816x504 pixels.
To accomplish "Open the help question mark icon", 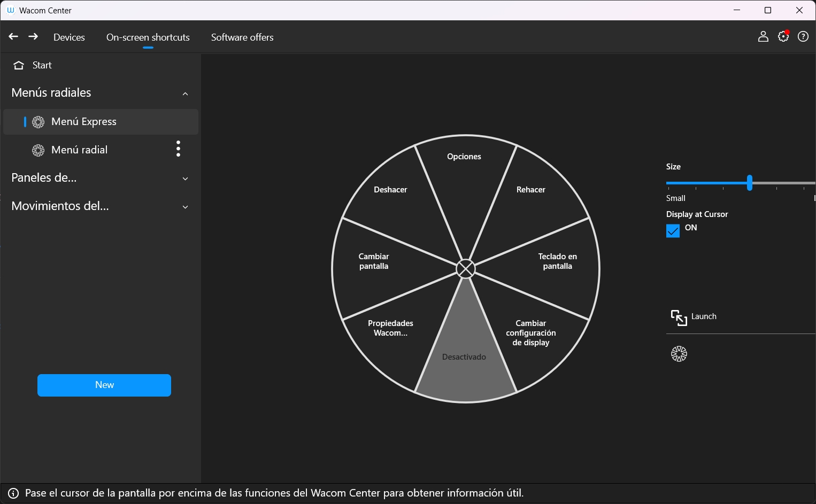I will [x=803, y=36].
